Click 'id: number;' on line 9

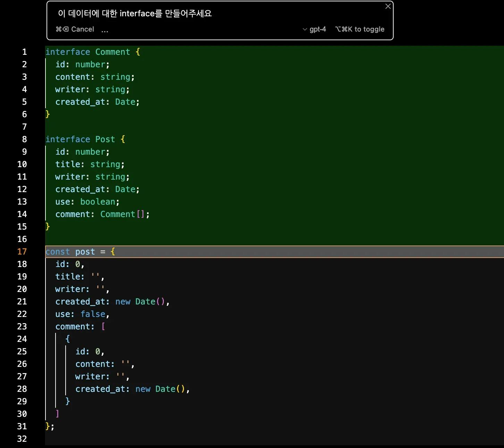click(83, 152)
